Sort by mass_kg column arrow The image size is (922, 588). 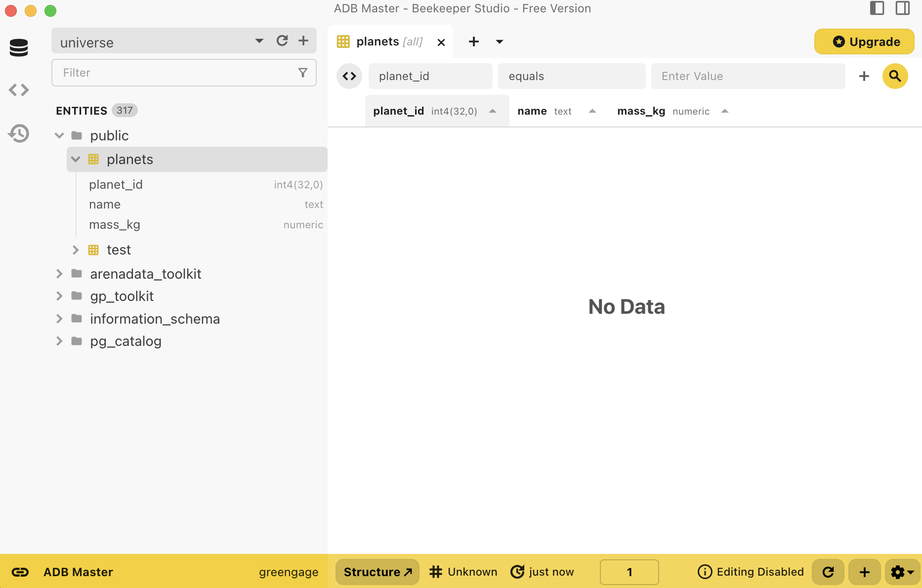point(725,111)
